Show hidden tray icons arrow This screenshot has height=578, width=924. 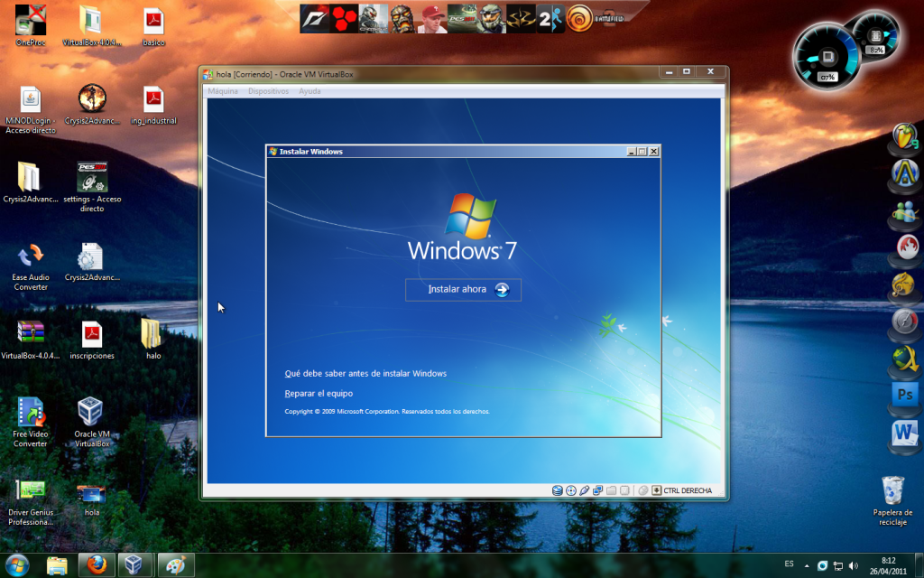[x=807, y=566]
